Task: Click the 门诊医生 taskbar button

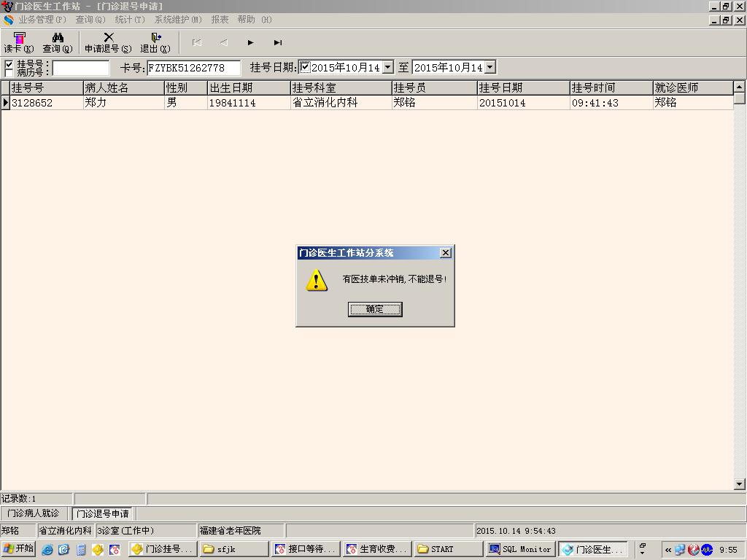Action: tap(592, 549)
